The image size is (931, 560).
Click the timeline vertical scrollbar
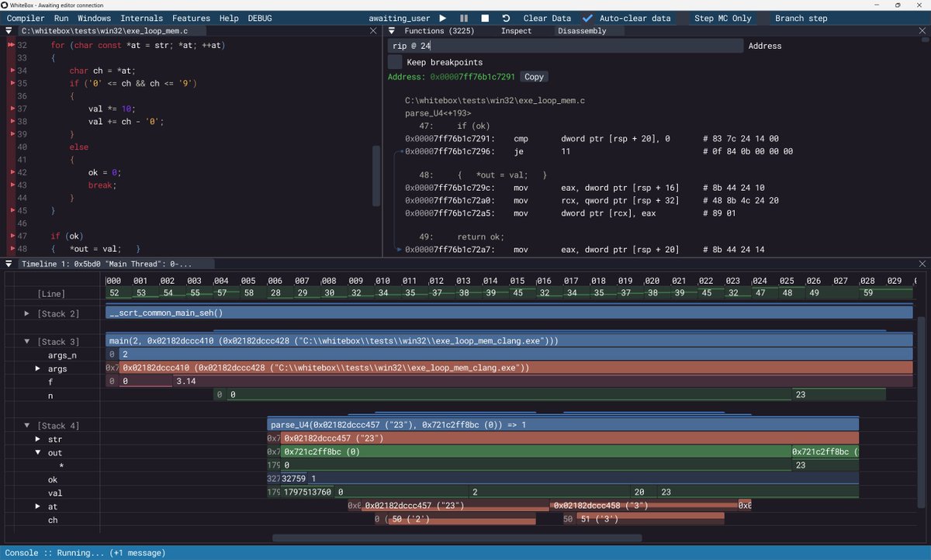pyautogui.click(x=921, y=411)
